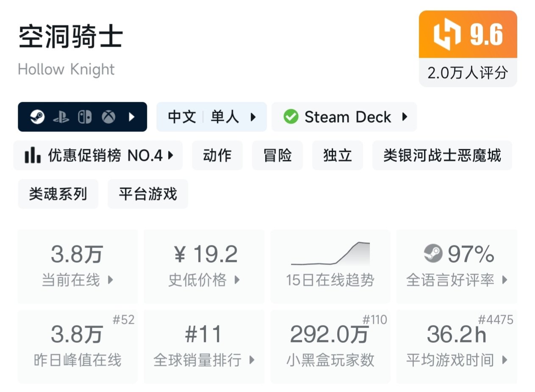535x392 pixels.
Task: Click the PlayStation platform icon
Action: [61, 117]
